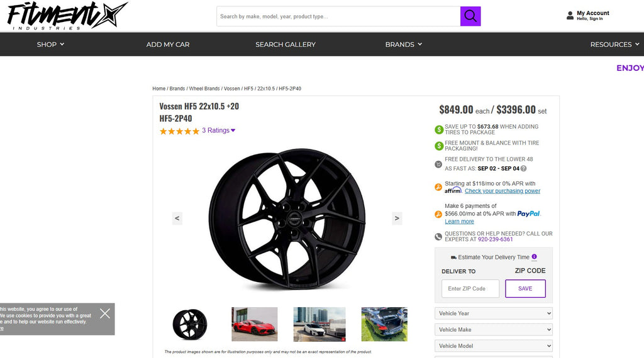Go to the previous product image arrow

[177, 219]
